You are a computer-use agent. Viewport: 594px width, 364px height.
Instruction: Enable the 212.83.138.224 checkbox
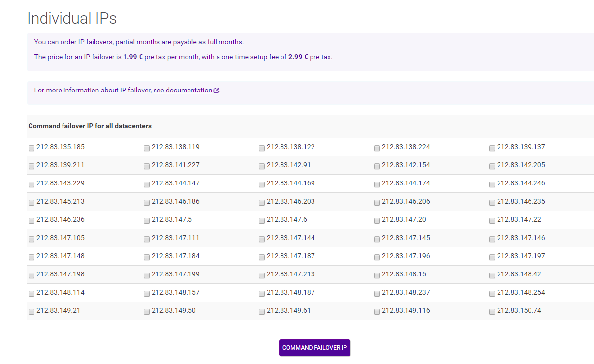point(377,148)
